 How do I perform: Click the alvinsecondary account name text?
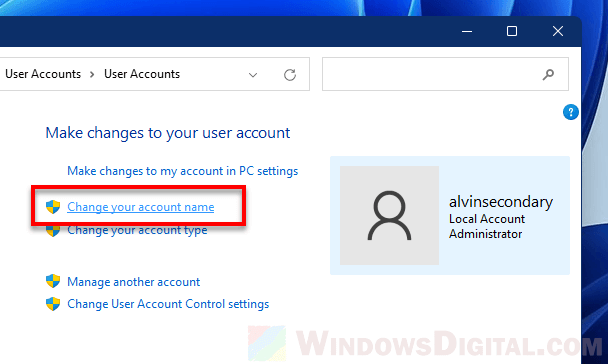click(x=501, y=202)
